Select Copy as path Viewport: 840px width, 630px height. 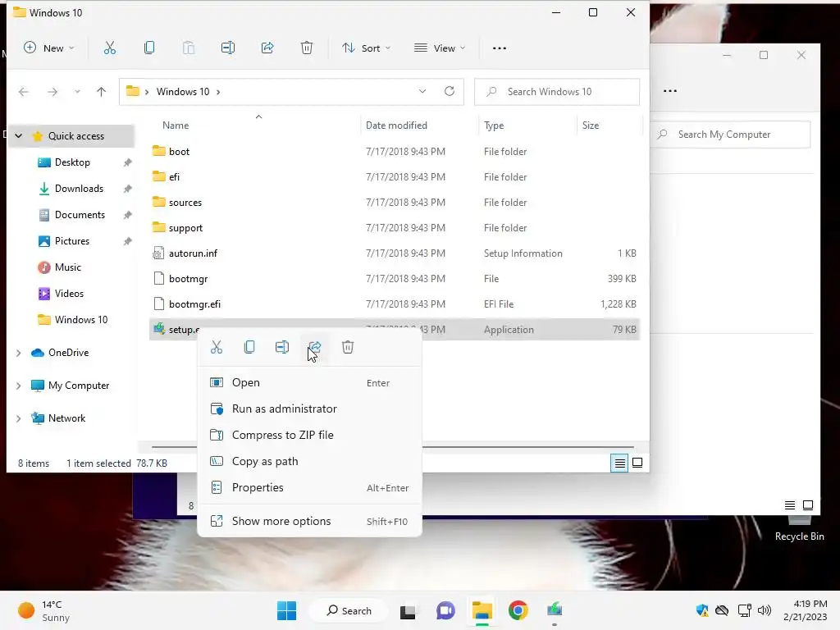point(309,461)
